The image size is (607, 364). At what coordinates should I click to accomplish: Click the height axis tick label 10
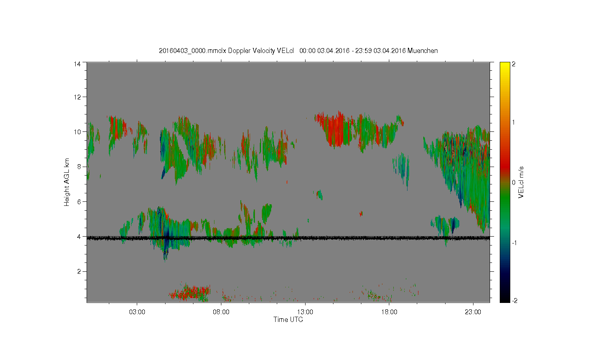pos(77,132)
